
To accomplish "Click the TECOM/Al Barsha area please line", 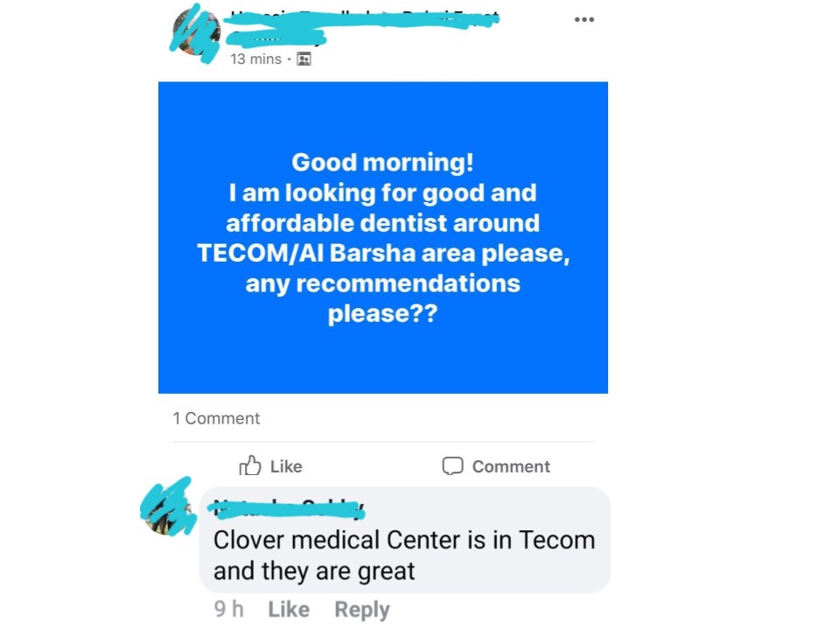I will (383, 253).
